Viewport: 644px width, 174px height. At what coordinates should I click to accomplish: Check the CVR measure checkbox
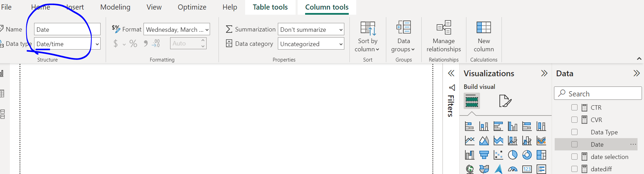point(574,120)
